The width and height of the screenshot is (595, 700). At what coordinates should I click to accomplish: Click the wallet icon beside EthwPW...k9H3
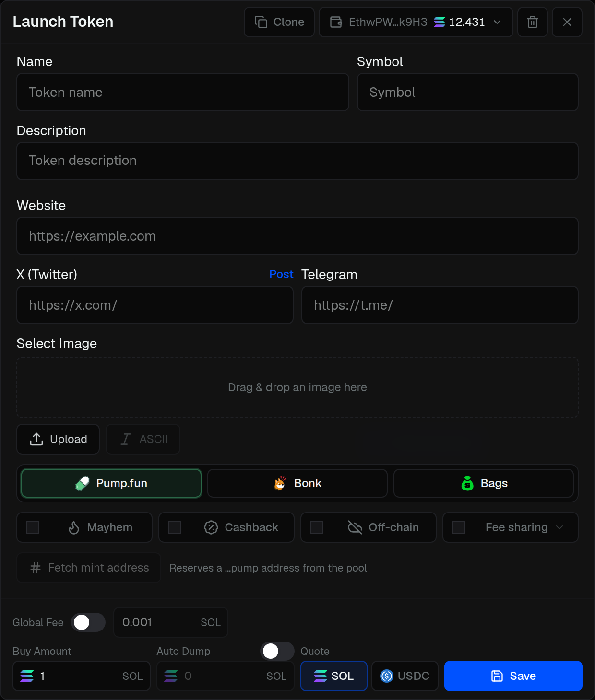click(336, 22)
